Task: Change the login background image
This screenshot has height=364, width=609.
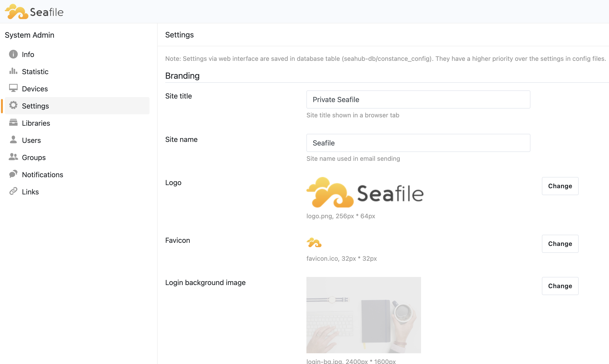Action: pyautogui.click(x=560, y=286)
